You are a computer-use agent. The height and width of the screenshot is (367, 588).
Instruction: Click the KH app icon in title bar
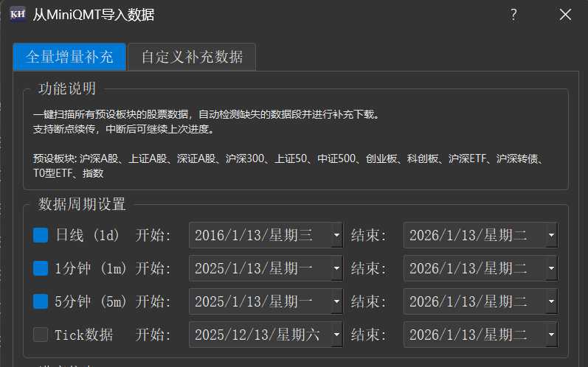pyautogui.click(x=18, y=15)
